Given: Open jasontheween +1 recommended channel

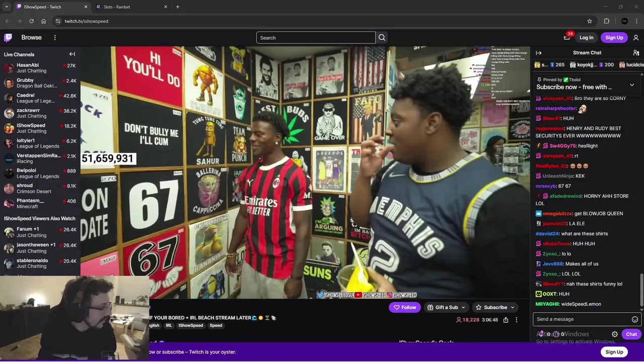Looking at the screenshot, I should pyautogui.click(x=40, y=248).
